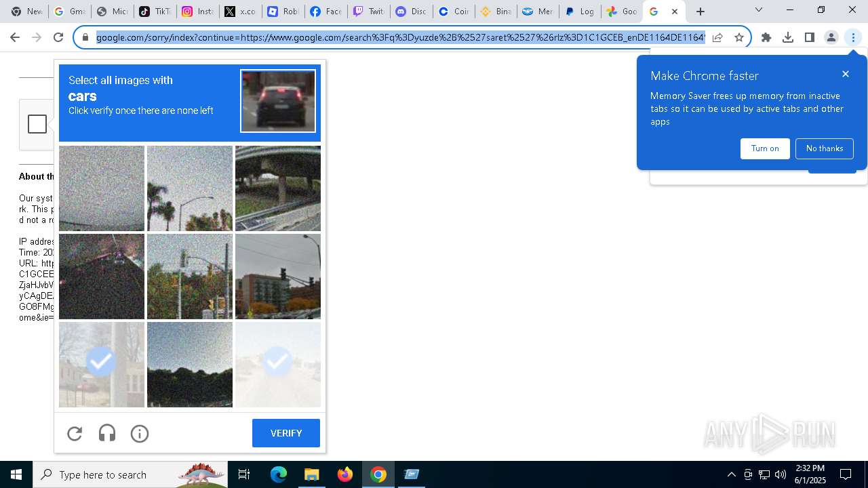Select the overpass bridge tile
This screenshot has width=868, height=488.
pyautogui.click(x=278, y=188)
